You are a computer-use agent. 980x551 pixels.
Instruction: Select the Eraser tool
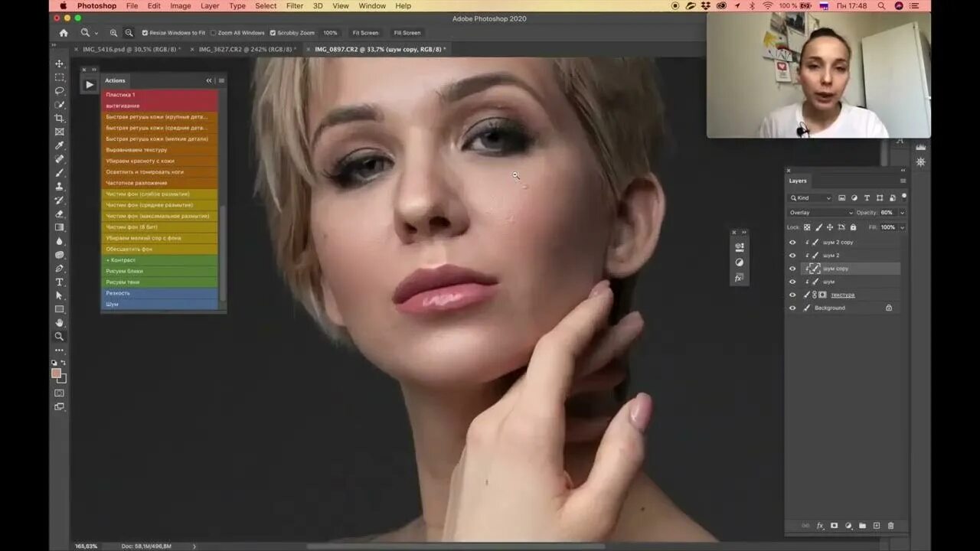[x=59, y=214]
